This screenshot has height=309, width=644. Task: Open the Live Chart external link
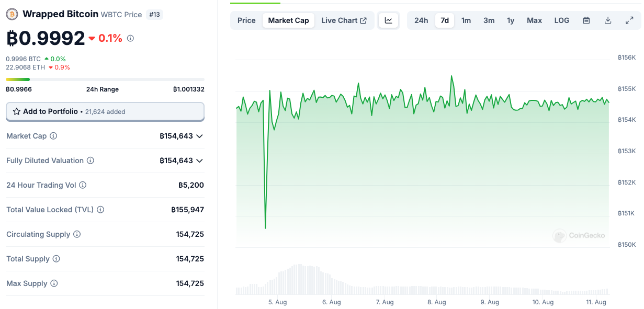344,20
